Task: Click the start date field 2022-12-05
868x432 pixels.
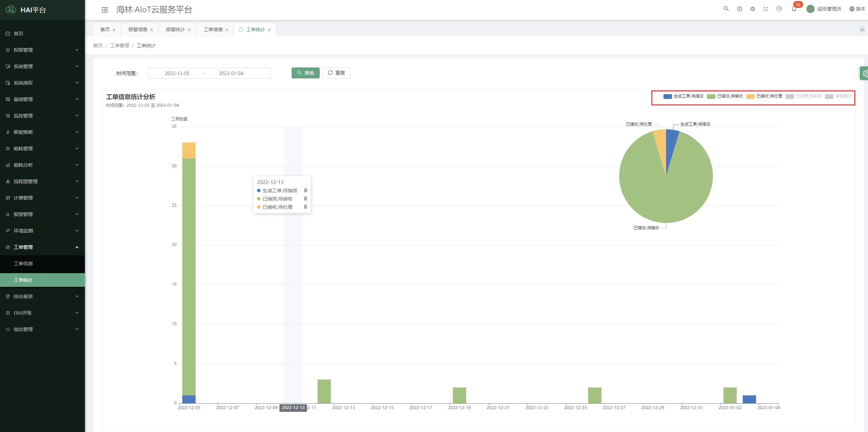Action: [x=177, y=73]
